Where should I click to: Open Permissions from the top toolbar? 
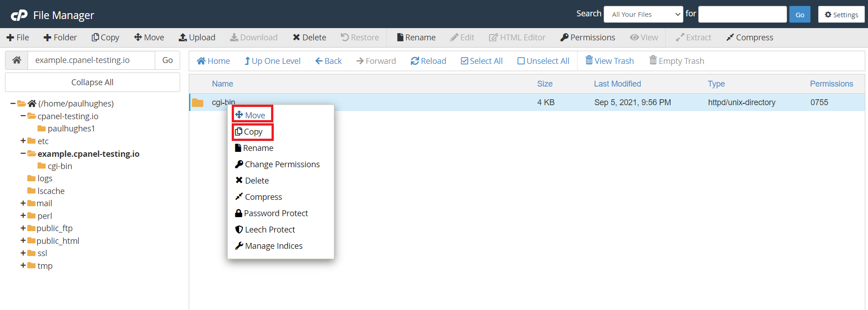pyautogui.click(x=587, y=38)
